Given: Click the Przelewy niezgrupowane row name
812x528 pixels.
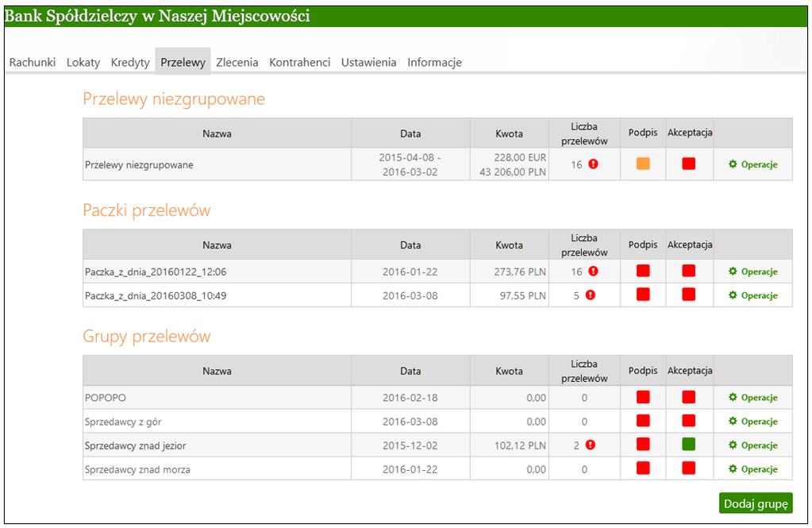Looking at the screenshot, I should click(139, 165).
